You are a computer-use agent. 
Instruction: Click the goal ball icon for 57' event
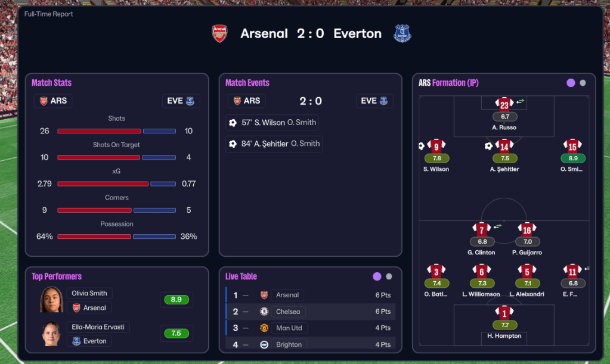pos(233,123)
